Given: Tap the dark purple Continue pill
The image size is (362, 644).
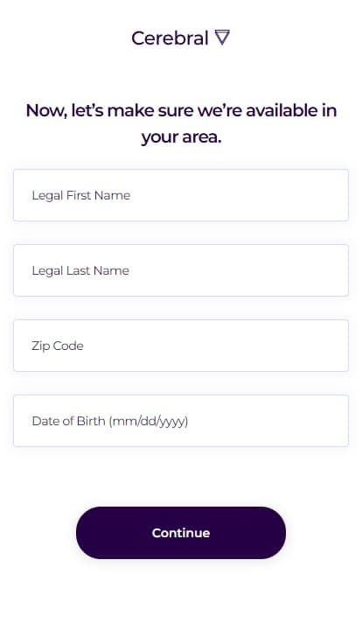Looking at the screenshot, I should coord(181,533).
